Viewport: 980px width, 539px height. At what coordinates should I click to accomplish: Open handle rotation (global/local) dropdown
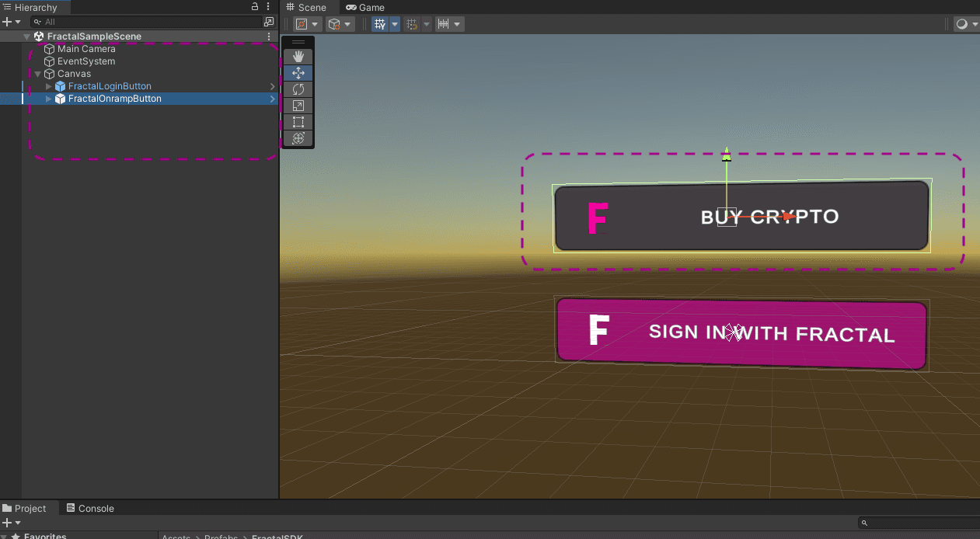click(x=340, y=24)
